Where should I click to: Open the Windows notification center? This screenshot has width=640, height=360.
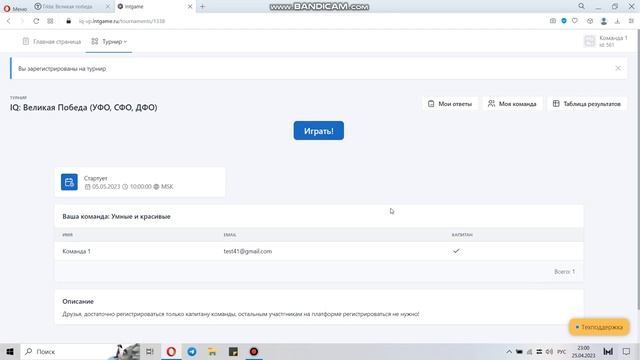[626, 351]
